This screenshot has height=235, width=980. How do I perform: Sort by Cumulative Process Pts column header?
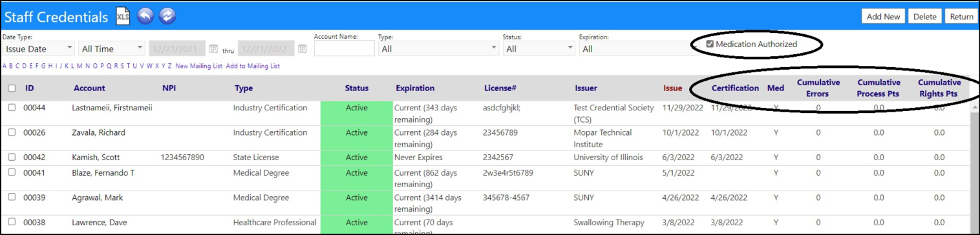pyautogui.click(x=879, y=88)
